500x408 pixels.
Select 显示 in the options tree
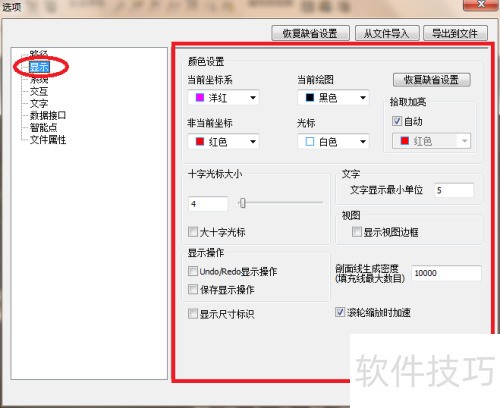click(39, 67)
